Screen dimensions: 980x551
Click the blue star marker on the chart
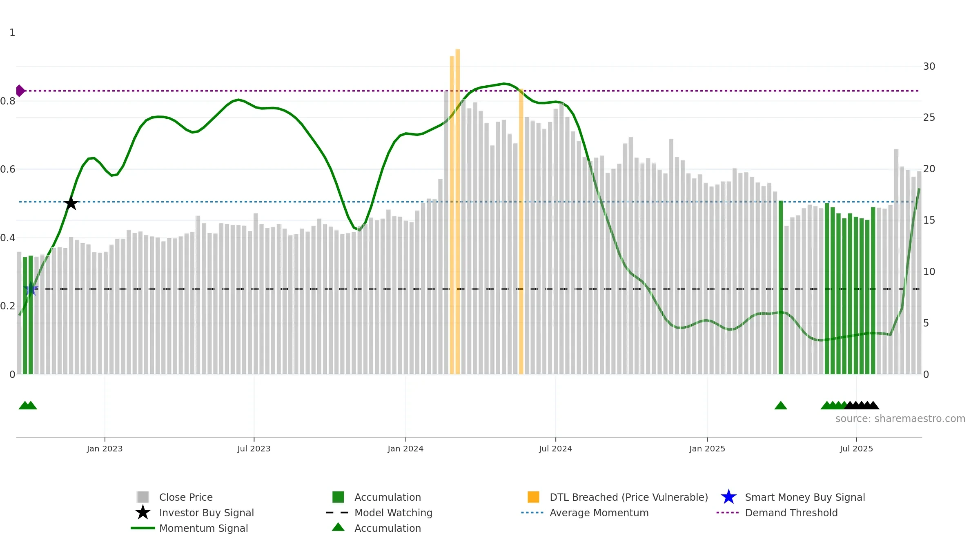pyautogui.click(x=31, y=289)
